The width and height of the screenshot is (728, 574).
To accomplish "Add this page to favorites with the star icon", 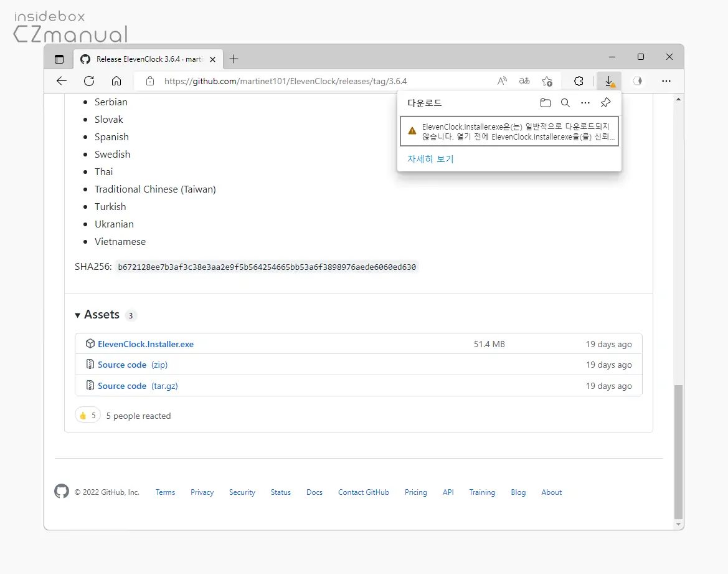I will coord(547,82).
